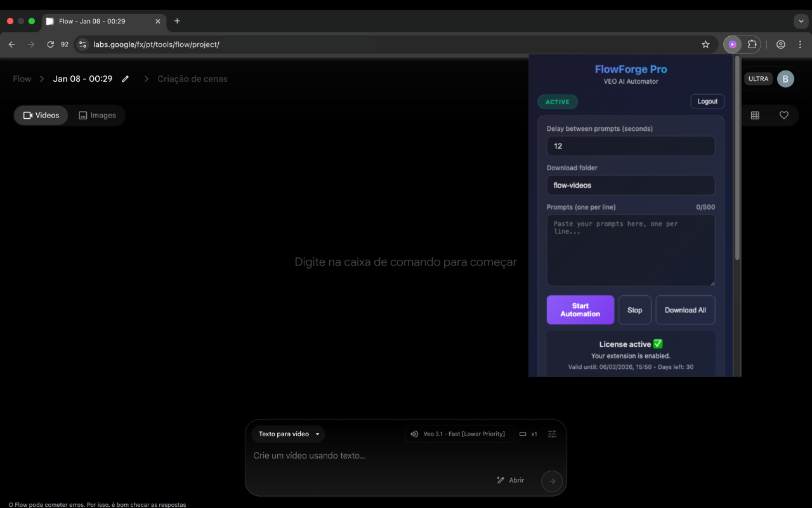
Task: Submit prompt with the arrow button
Action: pos(552,481)
